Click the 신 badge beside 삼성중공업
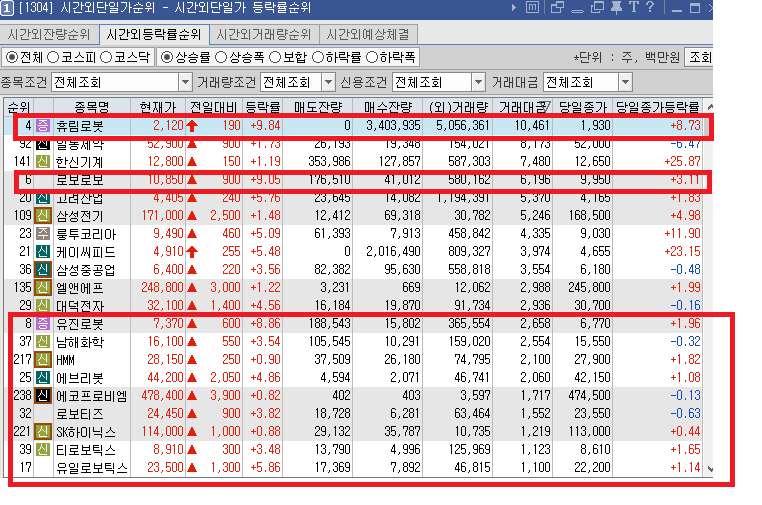The image size is (762, 505). point(43,269)
